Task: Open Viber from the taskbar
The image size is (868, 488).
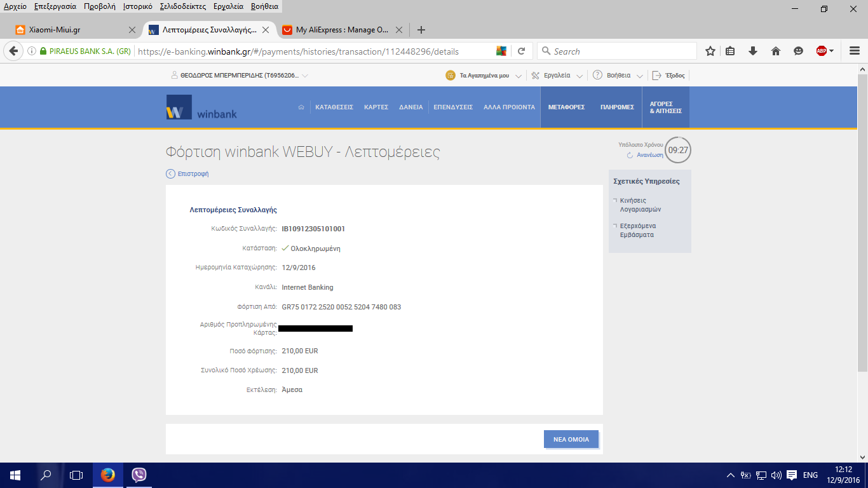Action: pyautogui.click(x=139, y=475)
